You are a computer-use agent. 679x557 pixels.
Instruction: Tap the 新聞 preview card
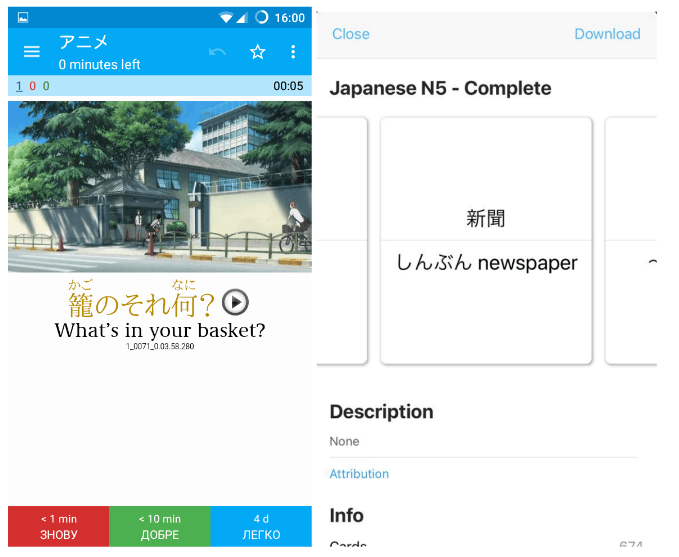click(486, 240)
